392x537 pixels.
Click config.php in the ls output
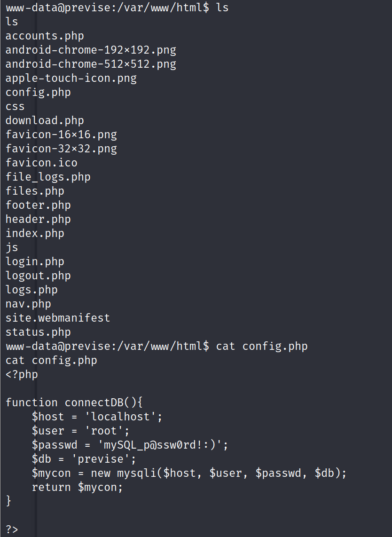click(38, 92)
